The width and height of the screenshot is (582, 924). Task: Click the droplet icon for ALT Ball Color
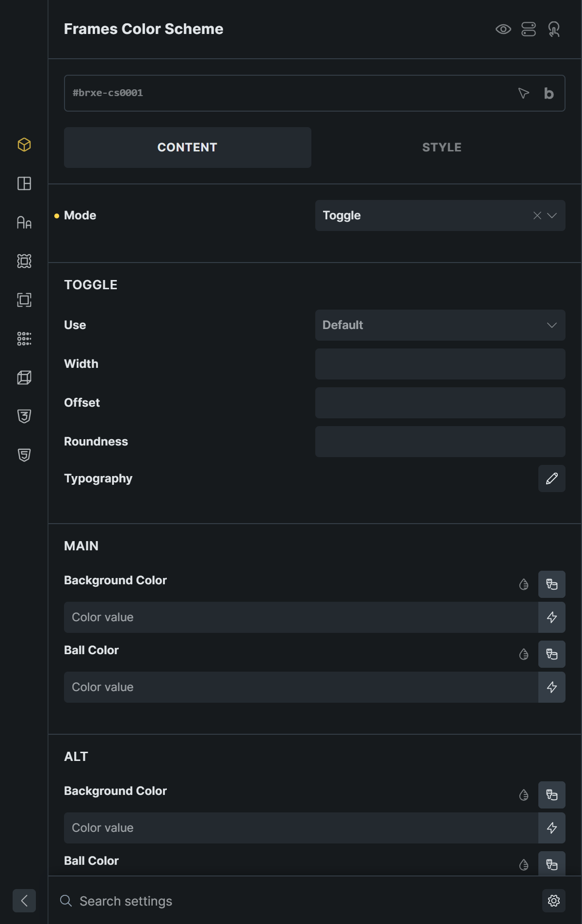click(x=524, y=865)
